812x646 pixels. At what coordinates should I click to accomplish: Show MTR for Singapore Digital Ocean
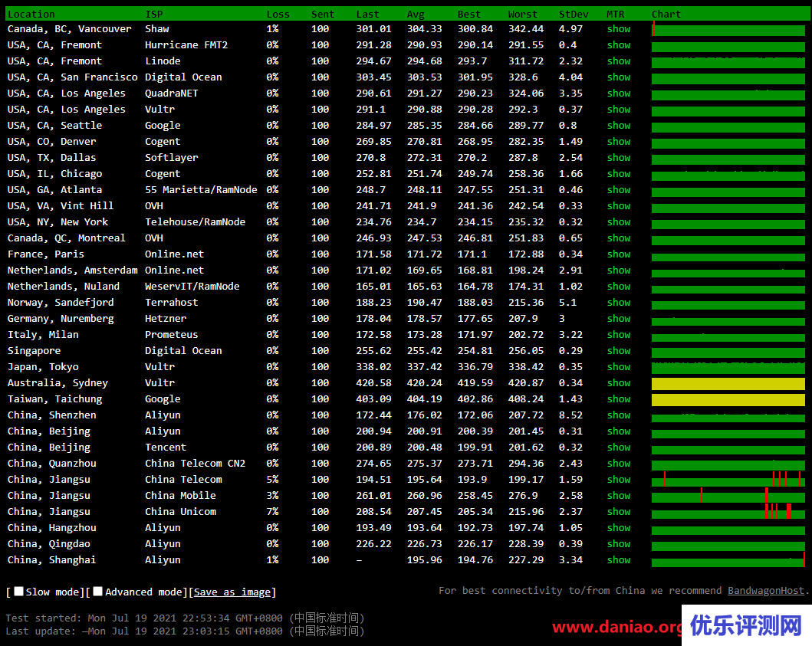[619, 350]
